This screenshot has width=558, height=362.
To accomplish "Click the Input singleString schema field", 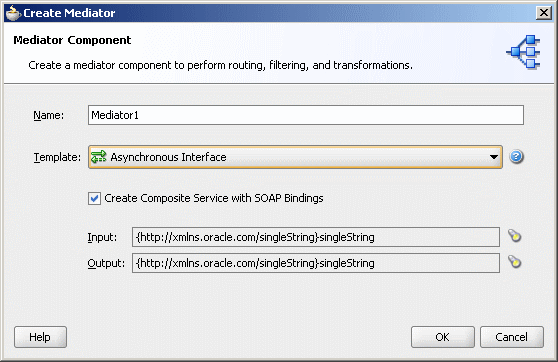I will tap(316, 237).
